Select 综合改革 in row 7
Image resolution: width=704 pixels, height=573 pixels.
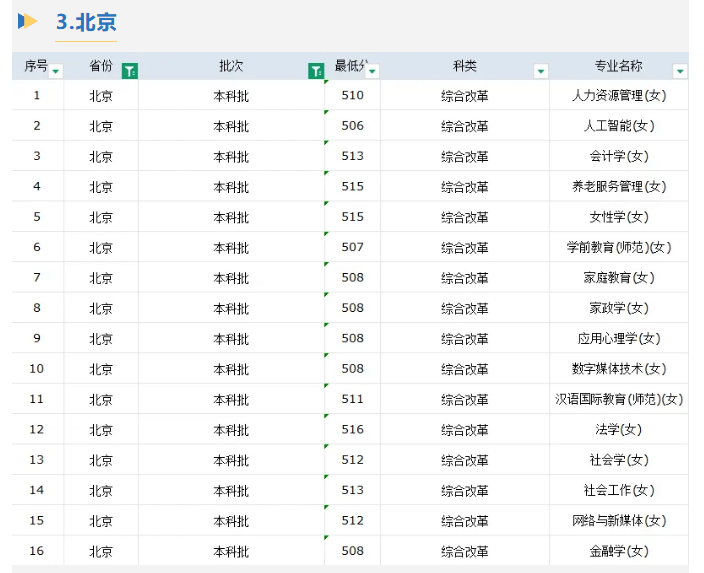point(465,278)
